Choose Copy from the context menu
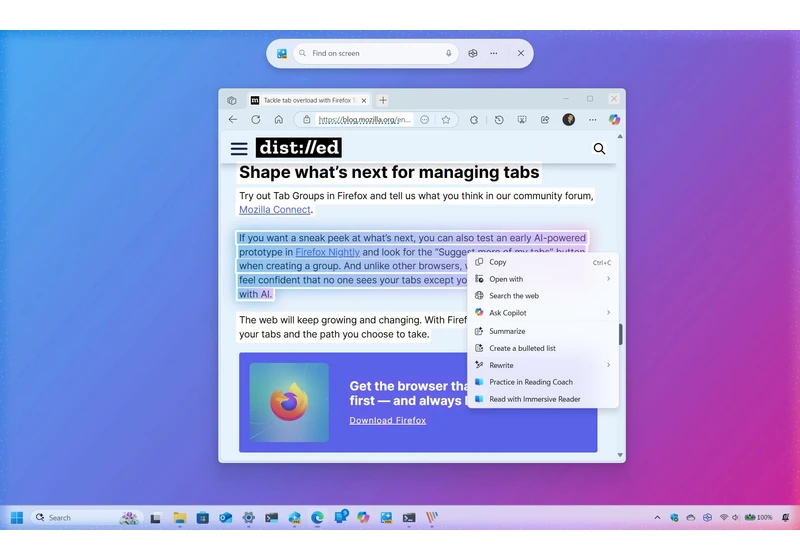Viewport: 800px width, 560px height. coord(543,262)
